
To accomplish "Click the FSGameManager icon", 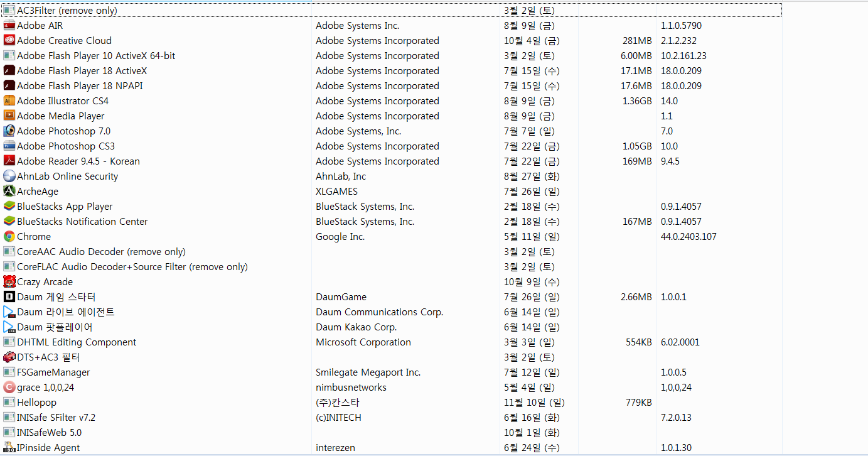I will point(9,372).
